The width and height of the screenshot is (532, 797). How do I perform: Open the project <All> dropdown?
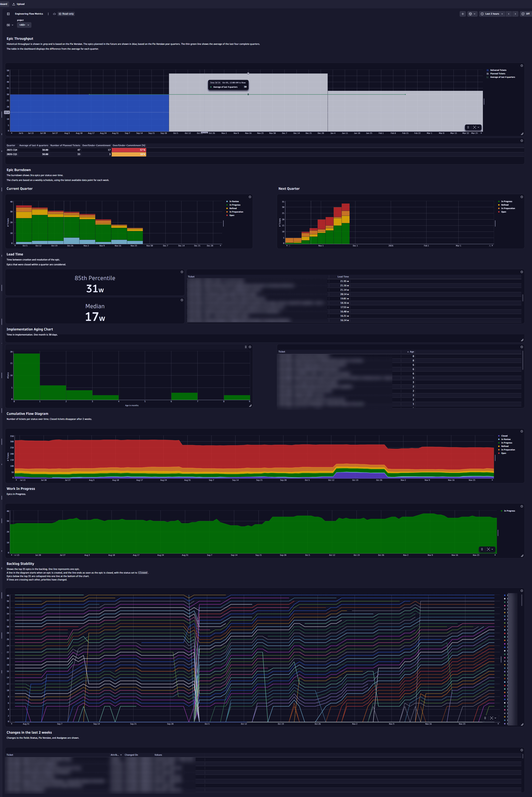tap(24, 25)
